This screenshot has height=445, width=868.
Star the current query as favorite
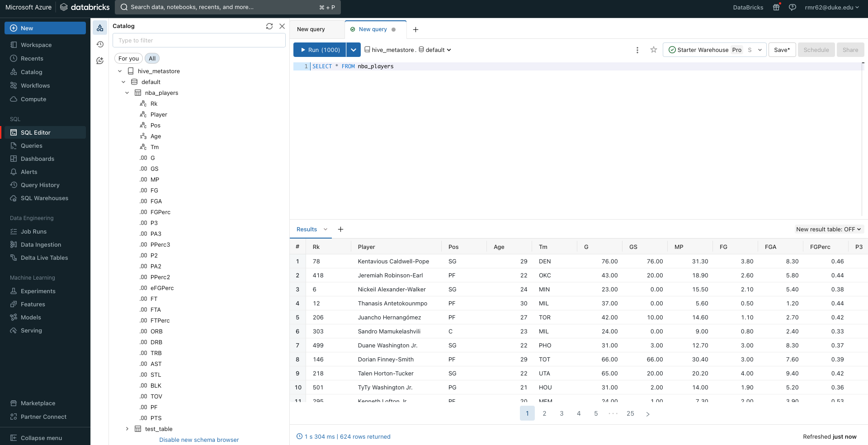tap(654, 50)
